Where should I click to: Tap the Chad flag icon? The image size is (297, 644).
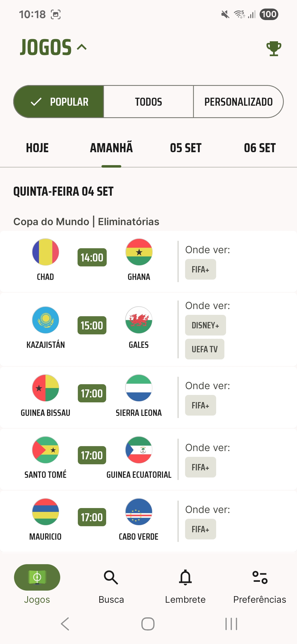click(x=46, y=252)
